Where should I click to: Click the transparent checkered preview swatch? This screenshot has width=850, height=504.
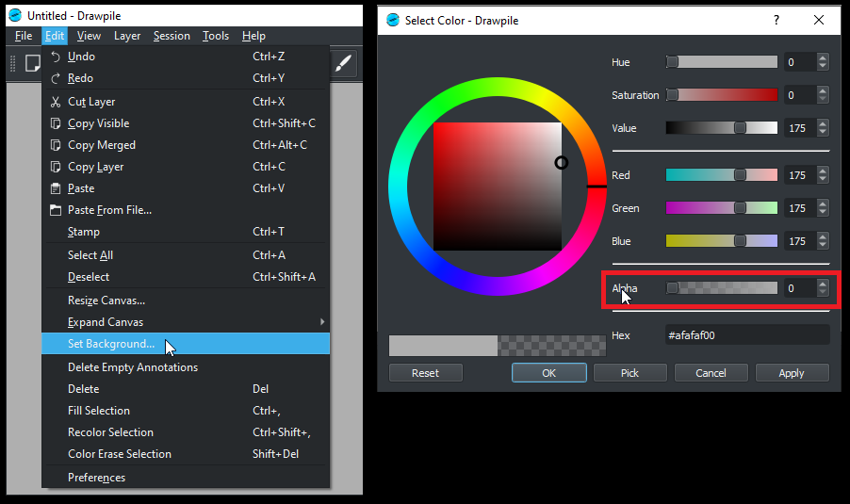pos(551,346)
